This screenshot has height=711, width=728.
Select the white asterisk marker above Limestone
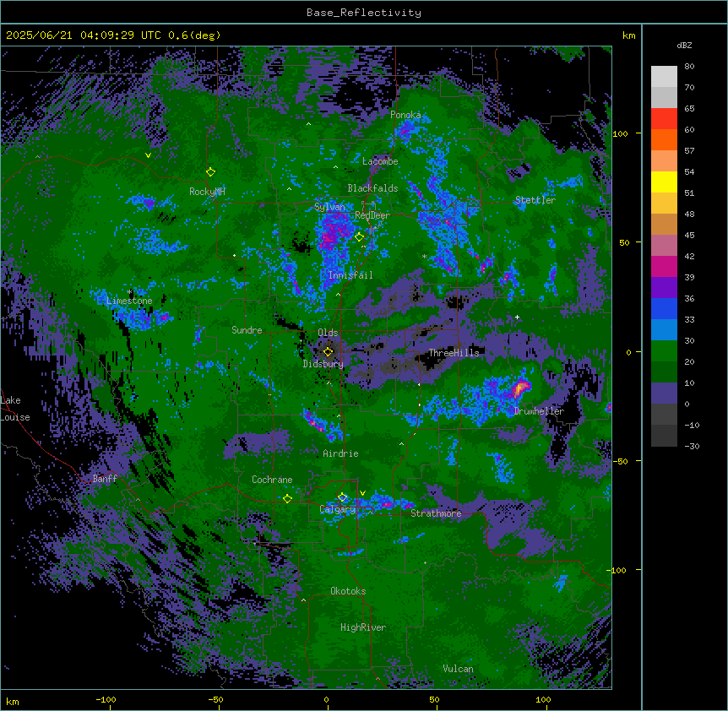pos(130,292)
